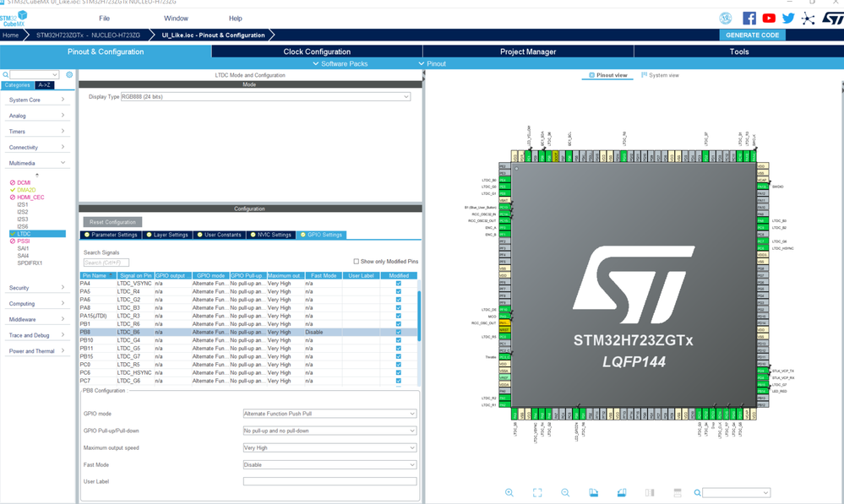This screenshot has height=504, width=844.
Task: Switch to System view
Action: click(x=660, y=75)
